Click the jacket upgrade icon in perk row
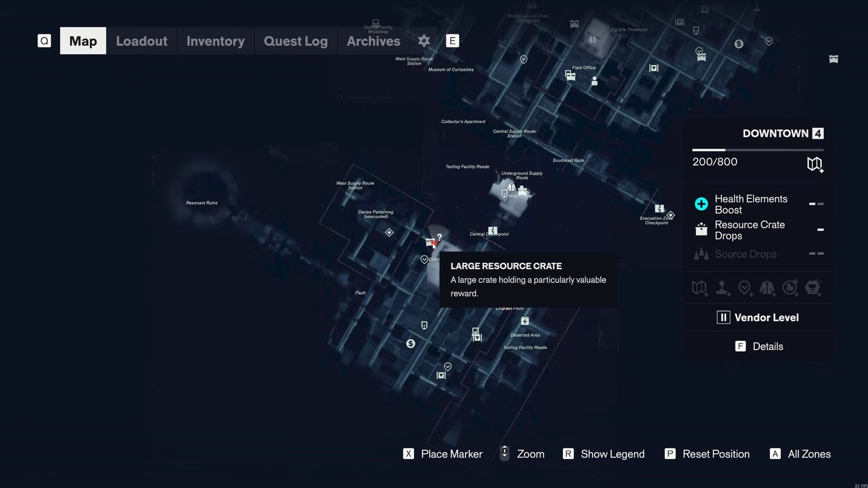This screenshot has height=488, width=868. (x=767, y=288)
